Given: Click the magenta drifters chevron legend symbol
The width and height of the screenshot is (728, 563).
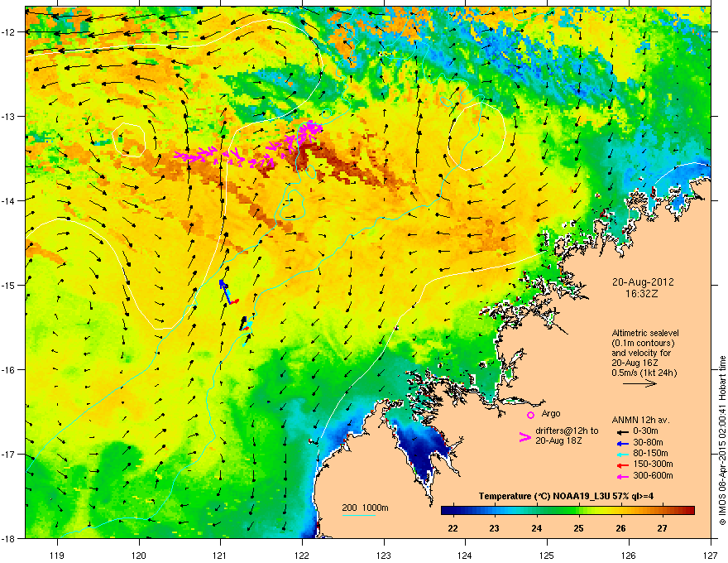Looking at the screenshot, I should click(x=525, y=436).
